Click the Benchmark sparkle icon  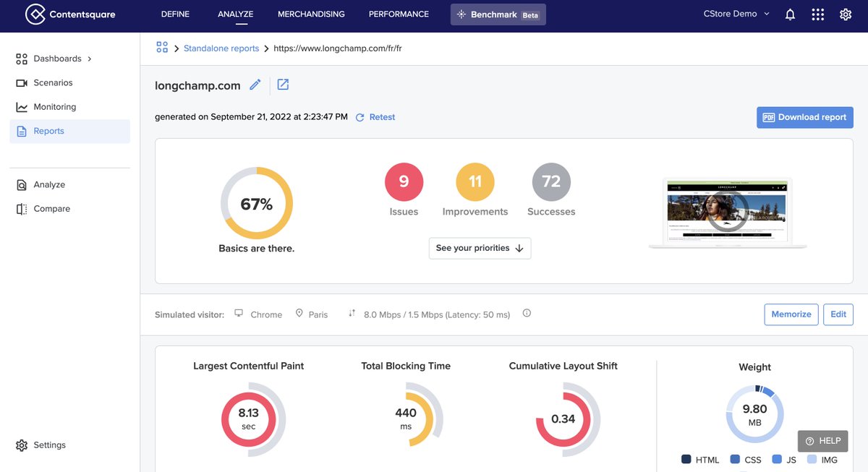pyautogui.click(x=461, y=14)
